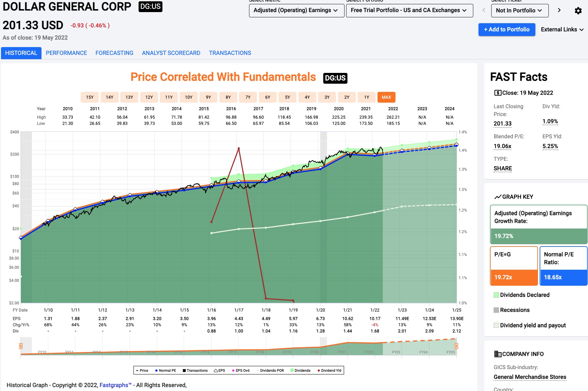Select the 13Y time range
The image size is (588, 391).
129,97
